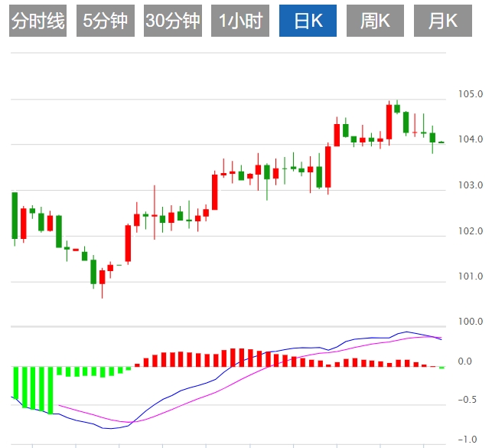Click the 0.0 MACD axis label
Screen dimensions: 492x448
[465, 361]
